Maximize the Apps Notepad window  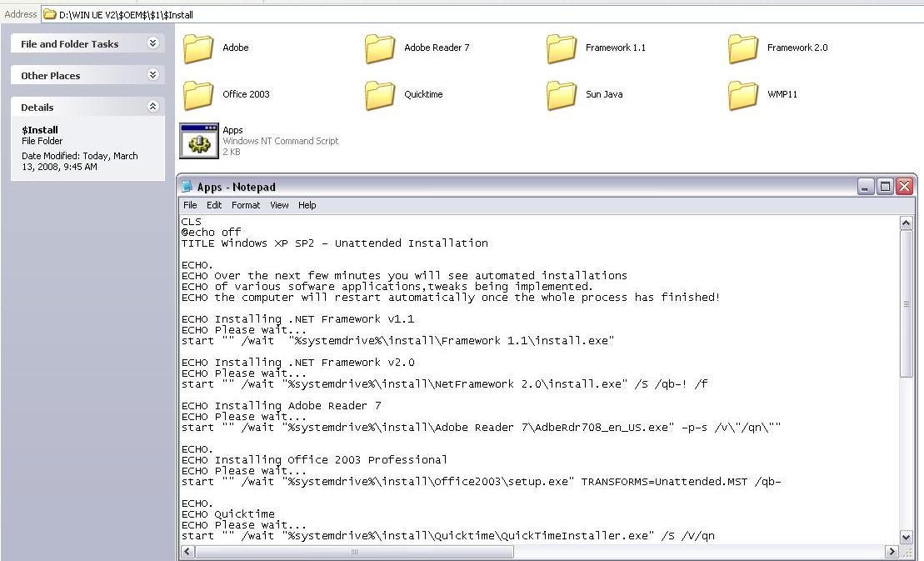[x=885, y=187]
